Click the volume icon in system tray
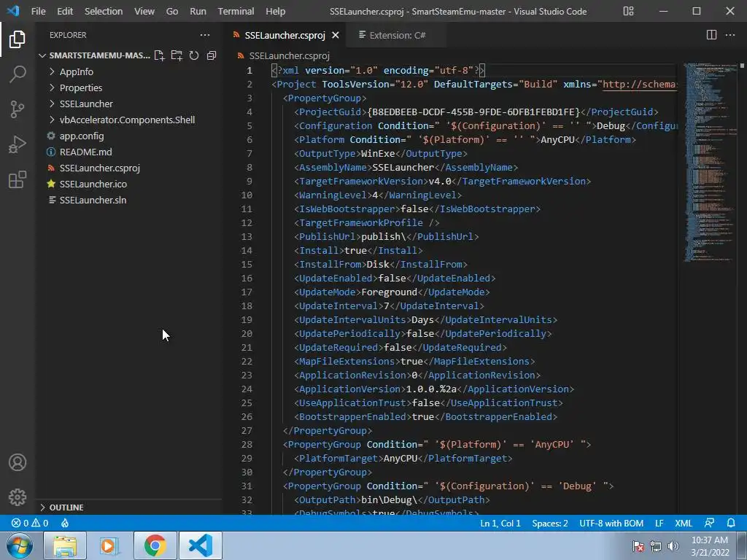The width and height of the screenshot is (747, 560). click(x=673, y=546)
